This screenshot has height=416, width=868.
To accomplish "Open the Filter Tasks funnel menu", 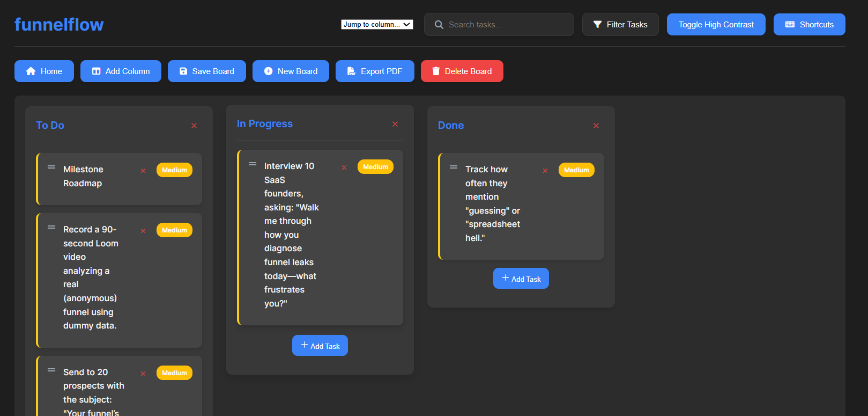I will [620, 25].
